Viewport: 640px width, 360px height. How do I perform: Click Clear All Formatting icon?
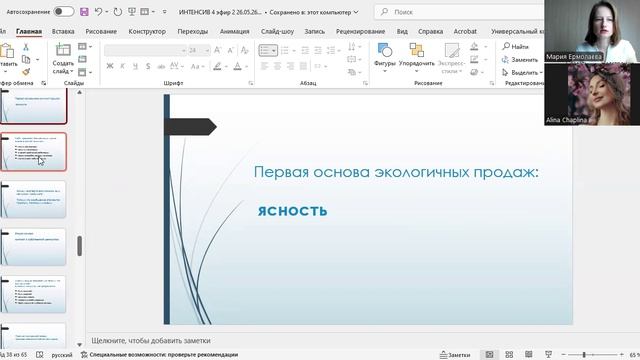coord(244,50)
